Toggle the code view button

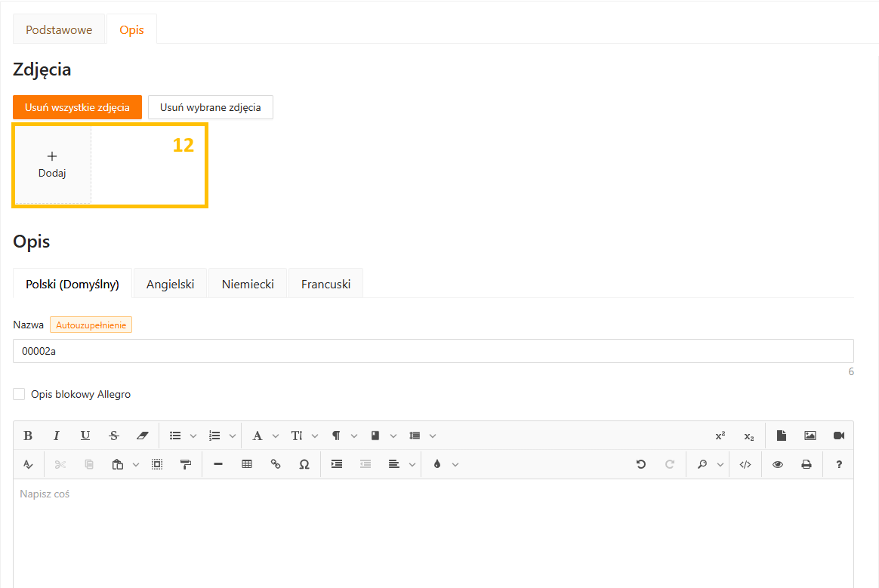[x=745, y=464]
